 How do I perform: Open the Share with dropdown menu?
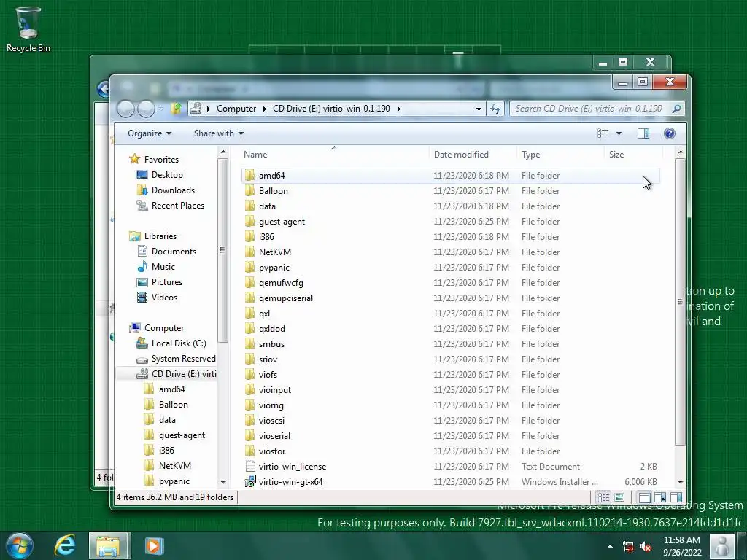pyautogui.click(x=219, y=133)
